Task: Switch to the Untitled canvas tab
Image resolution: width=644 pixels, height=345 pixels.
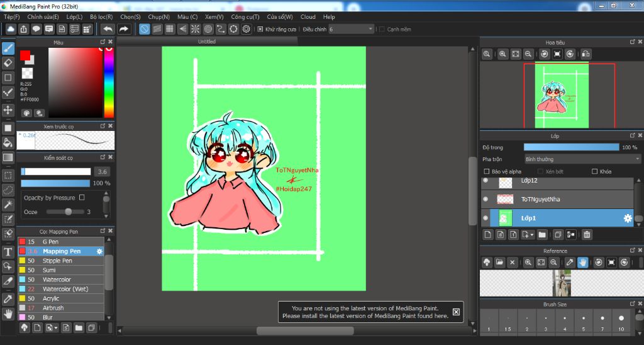Action: [206, 42]
